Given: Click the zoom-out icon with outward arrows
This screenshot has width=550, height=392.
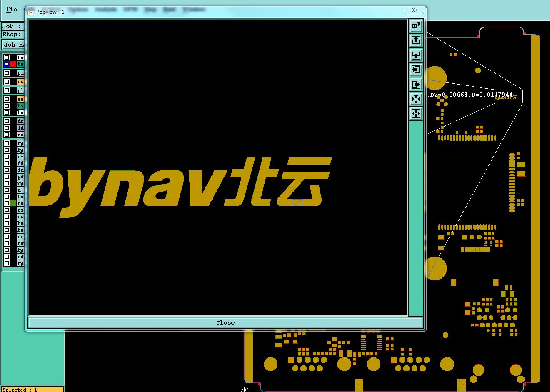Looking at the screenshot, I should [416, 113].
